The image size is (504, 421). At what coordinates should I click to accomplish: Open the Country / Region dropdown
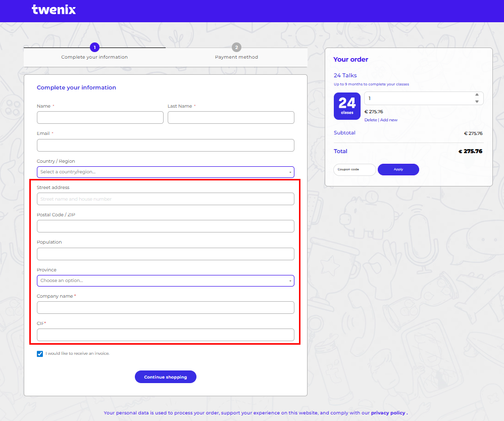(165, 172)
